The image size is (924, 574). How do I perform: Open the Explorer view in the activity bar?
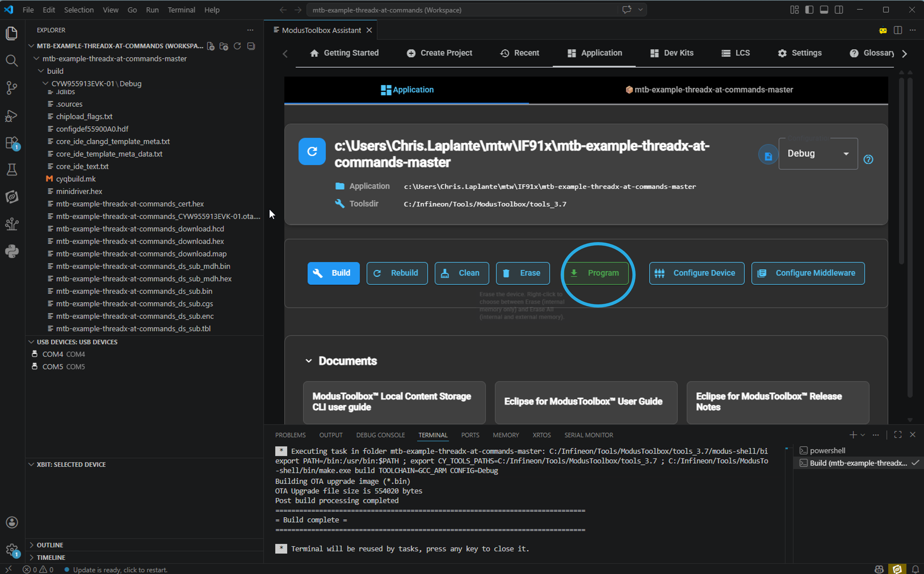pyautogui.click(x=12, y=34)
